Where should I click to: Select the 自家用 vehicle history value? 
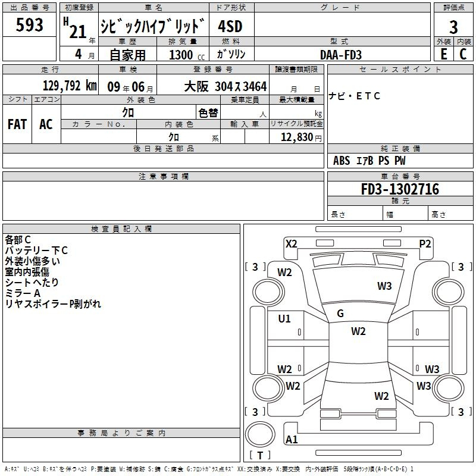pos(127,55)
